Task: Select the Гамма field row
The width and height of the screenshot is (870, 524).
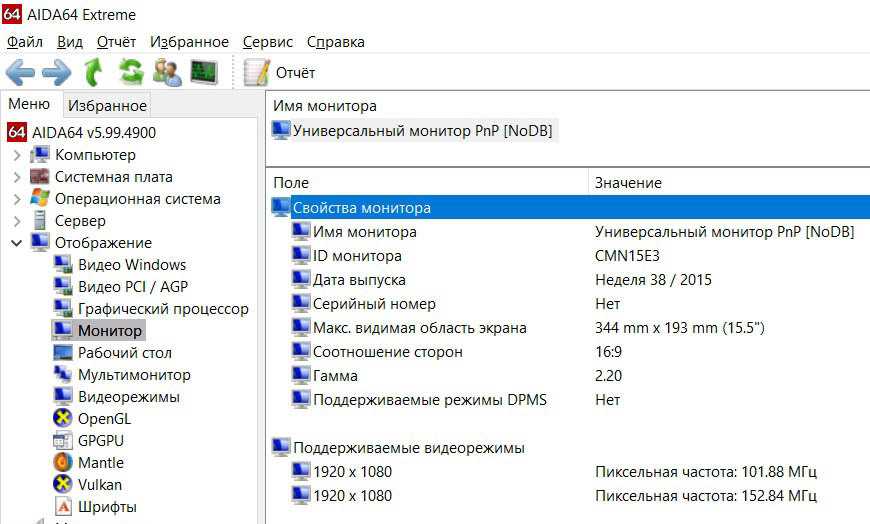Action: (x=335, y=376)
